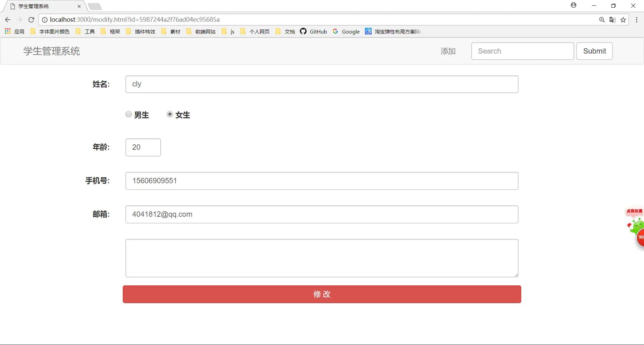Click the 姓名 field label
Image resolution: width=644 pixels, height=345 pixels.
click(x=101, y=84)
